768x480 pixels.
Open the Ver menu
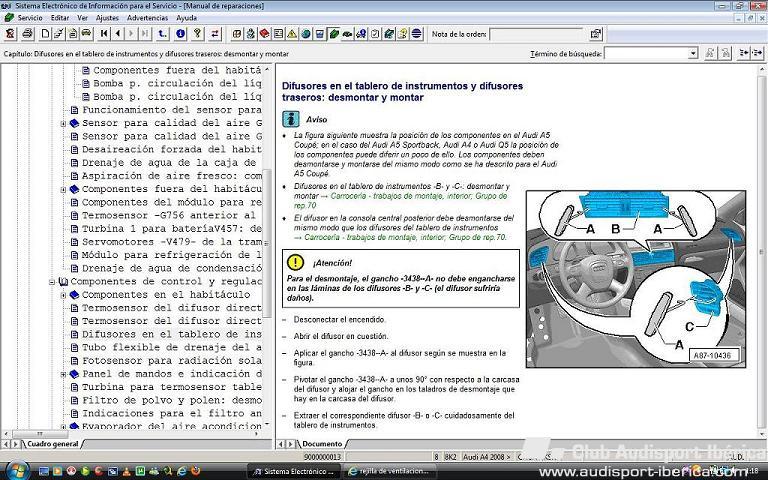coord(82,18)
